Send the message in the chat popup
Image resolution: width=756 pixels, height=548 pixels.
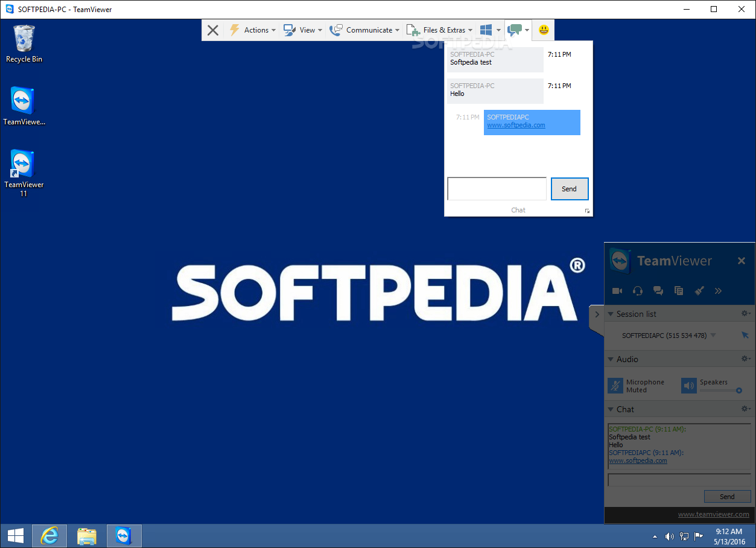click(569, 188)
